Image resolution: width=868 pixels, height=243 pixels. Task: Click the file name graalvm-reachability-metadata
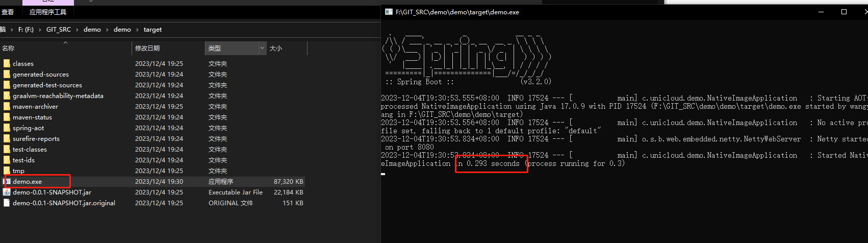pos(58,96)
